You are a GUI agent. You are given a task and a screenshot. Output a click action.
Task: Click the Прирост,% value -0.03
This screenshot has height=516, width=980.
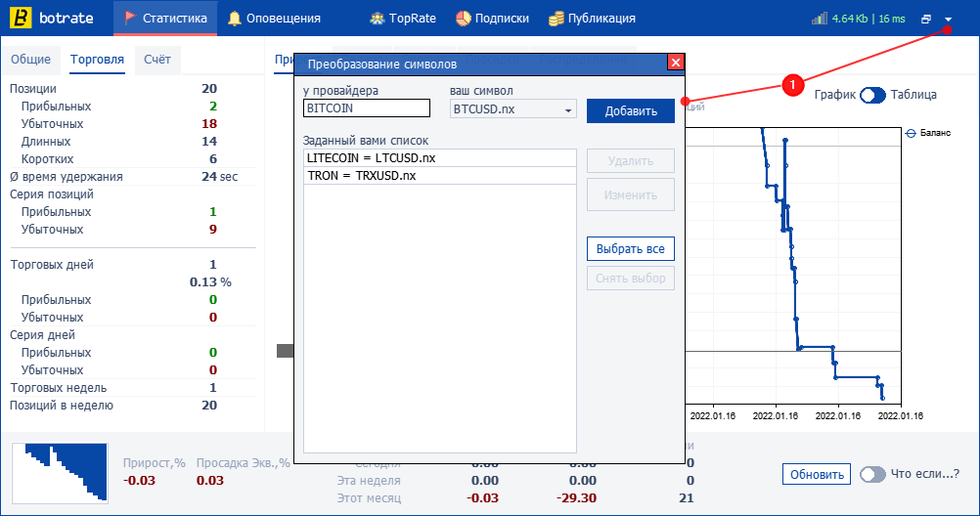click(x=140, y=481)
